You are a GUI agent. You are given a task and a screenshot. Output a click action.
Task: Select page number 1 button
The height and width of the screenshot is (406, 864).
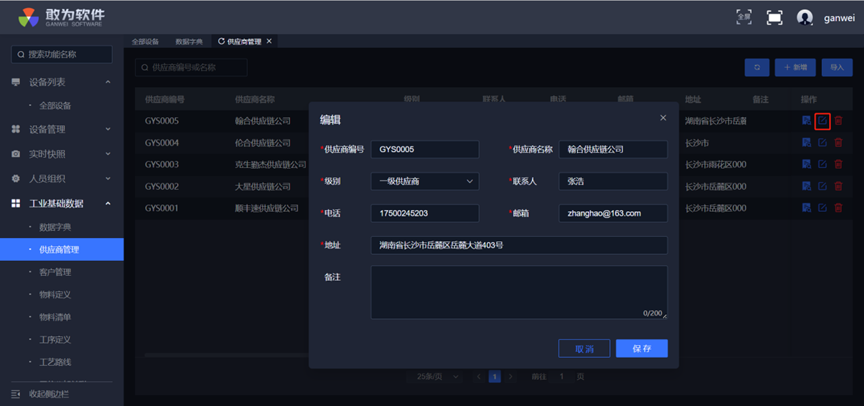pyautogui.click(x=495, y=377)
